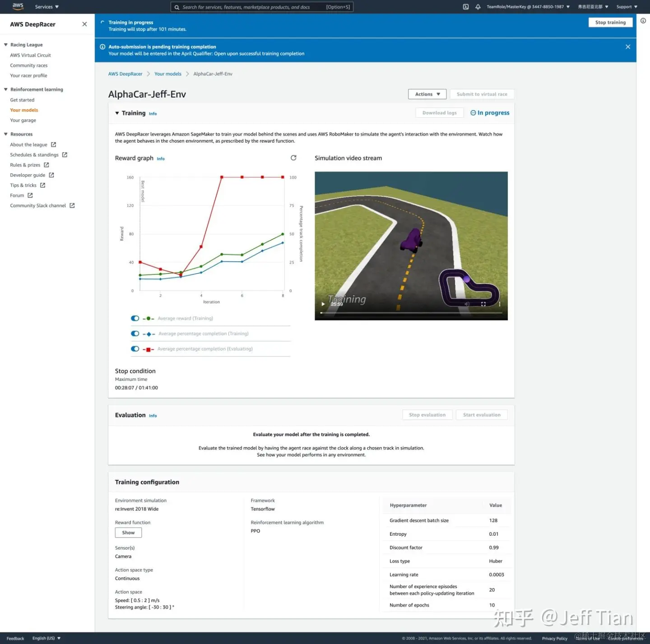
Task: Open the English (US) language dropdown
Action: (46, 638)
